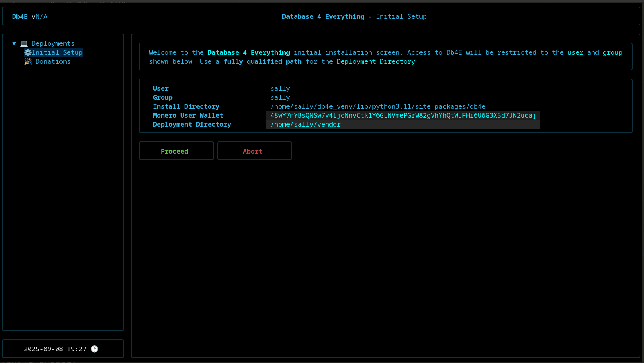Click the vN/A version label

point(40,17)
